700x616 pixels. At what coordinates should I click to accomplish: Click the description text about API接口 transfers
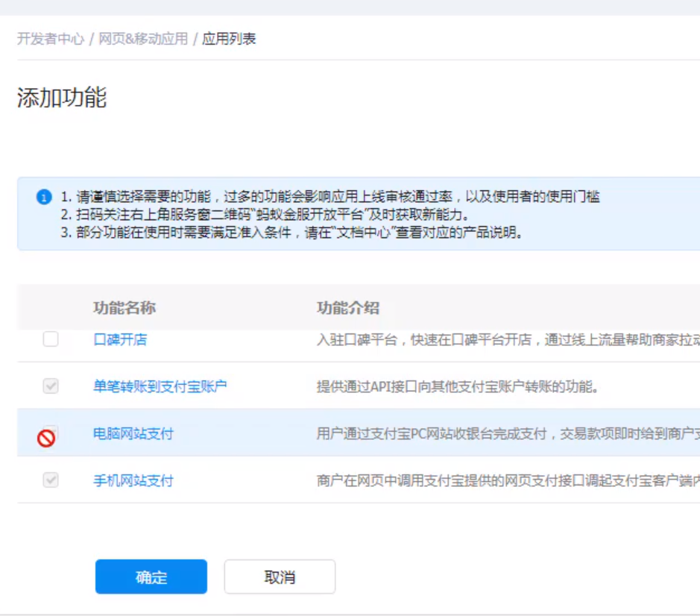pyautogui.click(x=458, y=386)
